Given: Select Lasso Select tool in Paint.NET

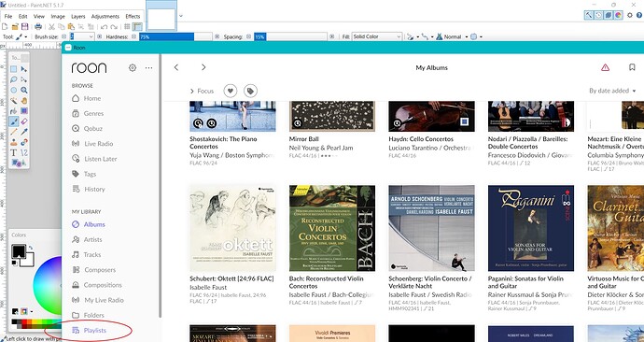Looking at the screenshot, I should [x=14, y=79].
